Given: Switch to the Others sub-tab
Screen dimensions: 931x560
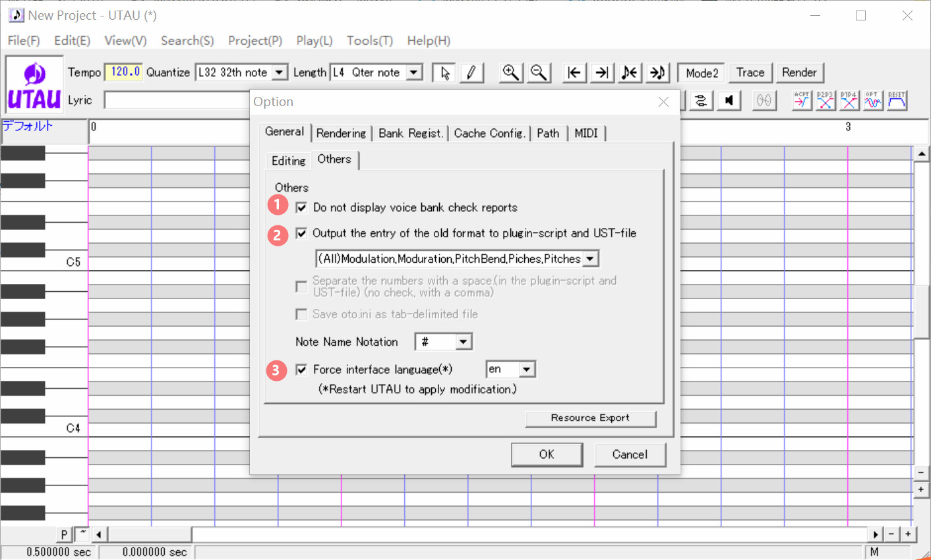Looking at the screenshot, I should click(334, 159).
